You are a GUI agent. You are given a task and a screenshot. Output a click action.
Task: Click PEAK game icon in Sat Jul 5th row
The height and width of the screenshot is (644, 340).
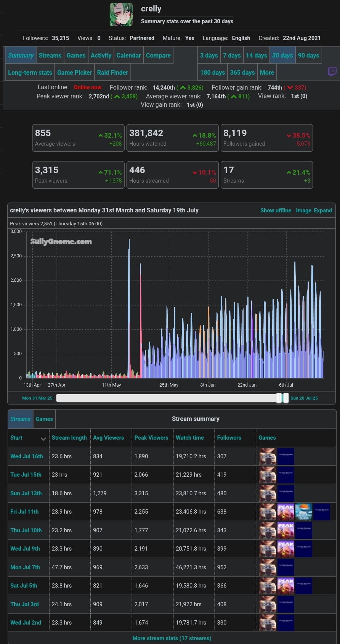click(x=286, y=586)
